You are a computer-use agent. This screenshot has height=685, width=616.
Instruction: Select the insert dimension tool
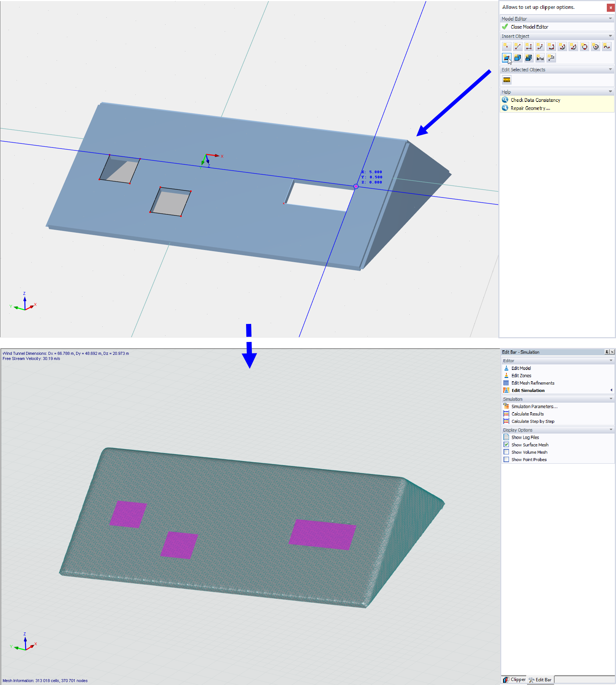tap(540, 58)
